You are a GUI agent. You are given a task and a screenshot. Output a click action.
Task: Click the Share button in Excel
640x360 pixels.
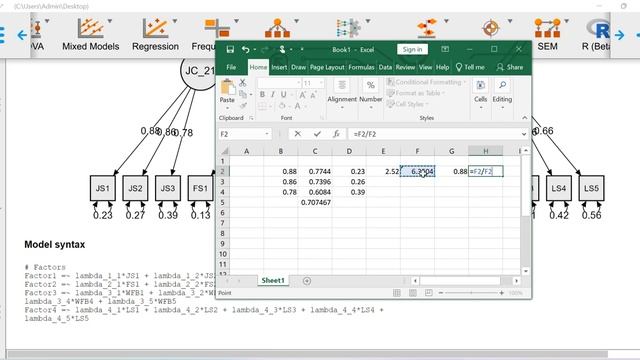510,67
